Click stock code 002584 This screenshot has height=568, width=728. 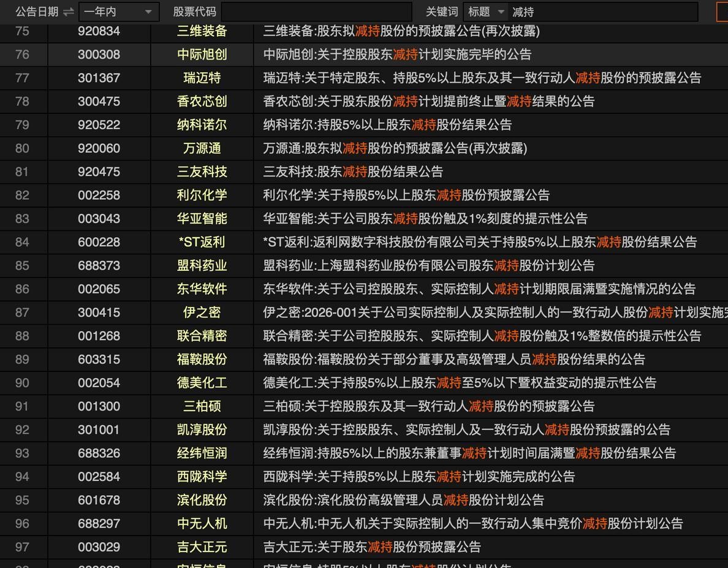pos(99,477)
